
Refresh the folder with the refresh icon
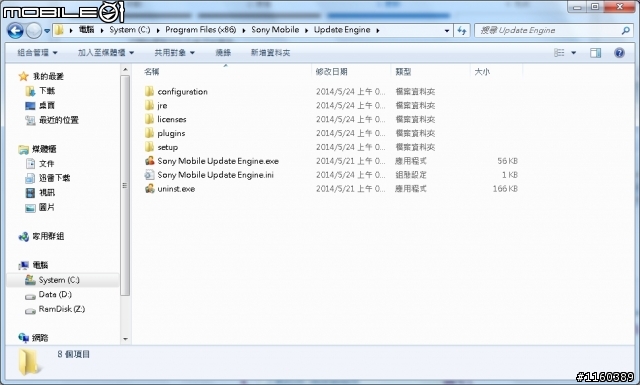462,31
